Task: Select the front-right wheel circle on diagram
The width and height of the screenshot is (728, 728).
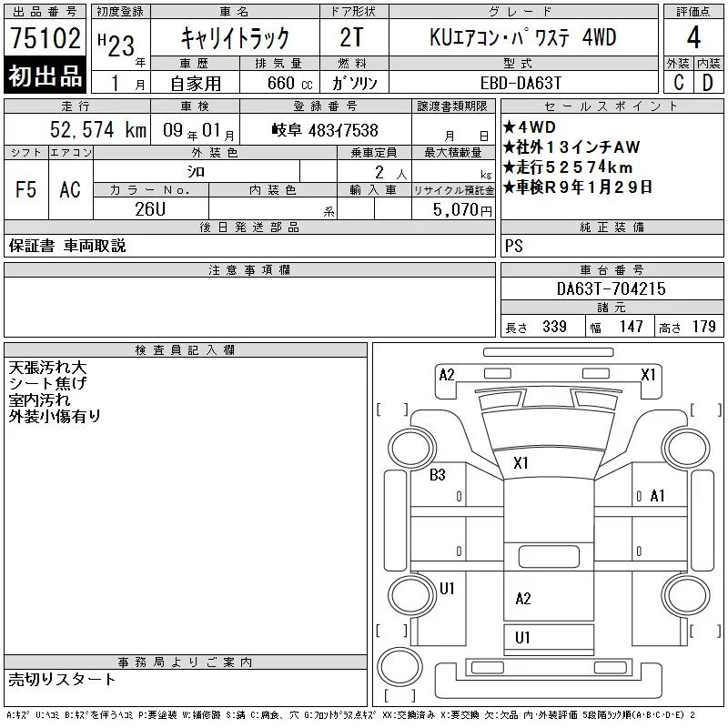Action: point(686,449)
